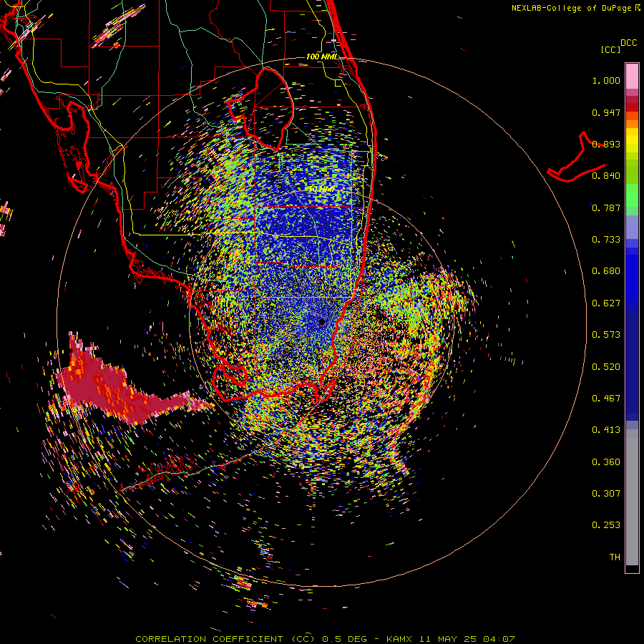Click the 0.947 legend value

606,112
